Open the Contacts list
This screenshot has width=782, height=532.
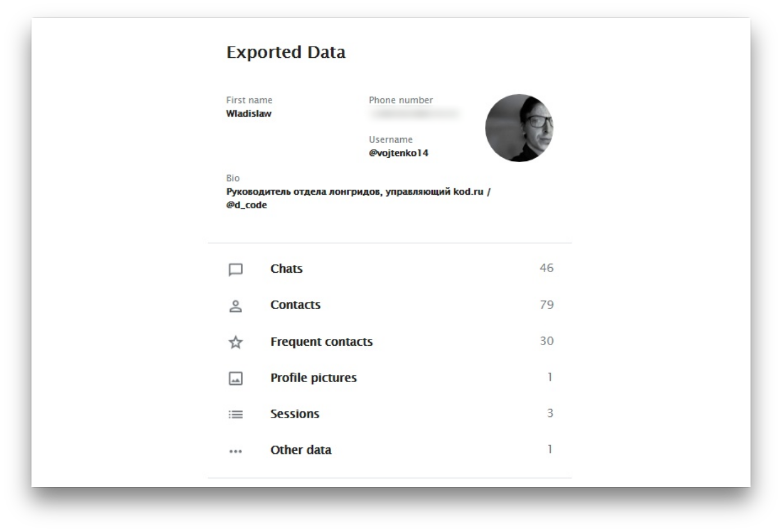pyautogui.click(x=390, y=305)
